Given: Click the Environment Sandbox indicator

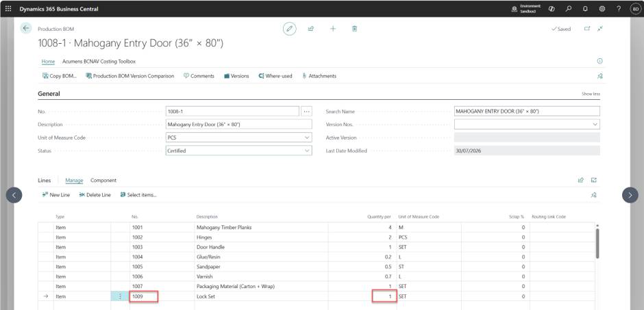Looking at the screenshot, I should tap(527, 9).
